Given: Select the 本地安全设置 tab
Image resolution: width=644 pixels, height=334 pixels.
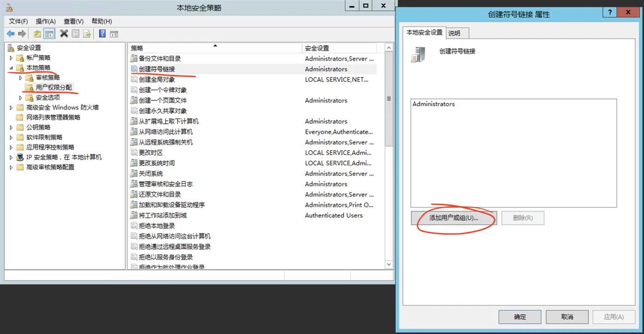Looking at the screenshot, I should 424,32.
